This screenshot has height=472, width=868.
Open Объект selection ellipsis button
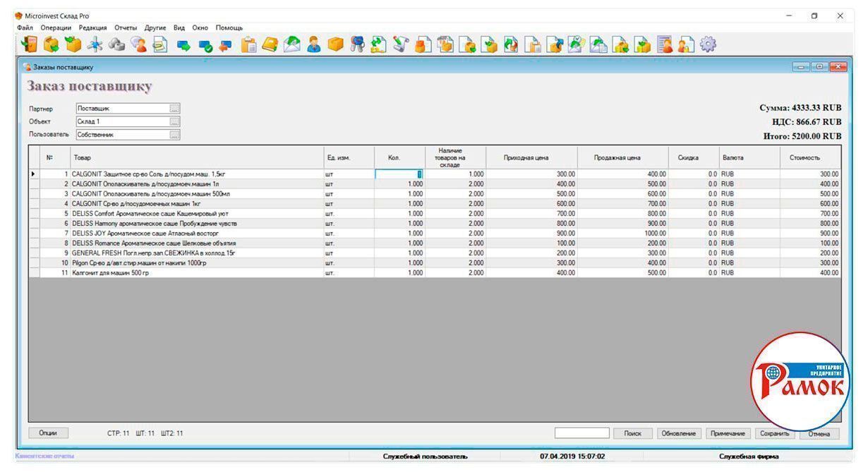coord(174,121)
